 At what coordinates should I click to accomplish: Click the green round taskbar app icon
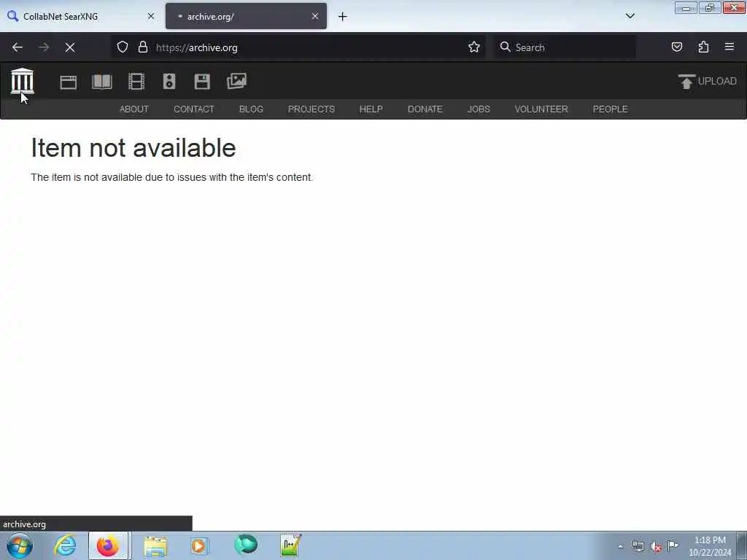[246, 545]
